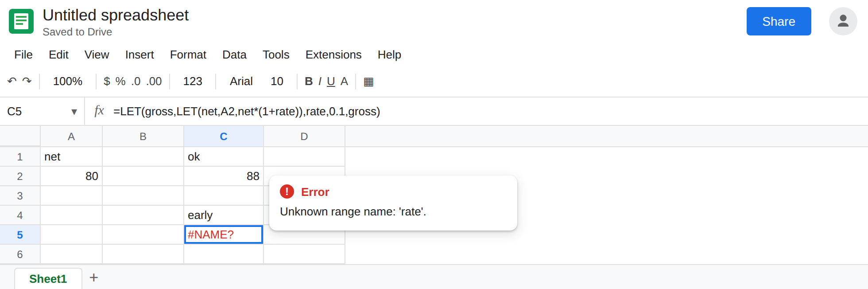Open the Tools menu
Image resolution: width=868 pixels, height=289 pixels.
pyautogui.click(x=276, y=55)
